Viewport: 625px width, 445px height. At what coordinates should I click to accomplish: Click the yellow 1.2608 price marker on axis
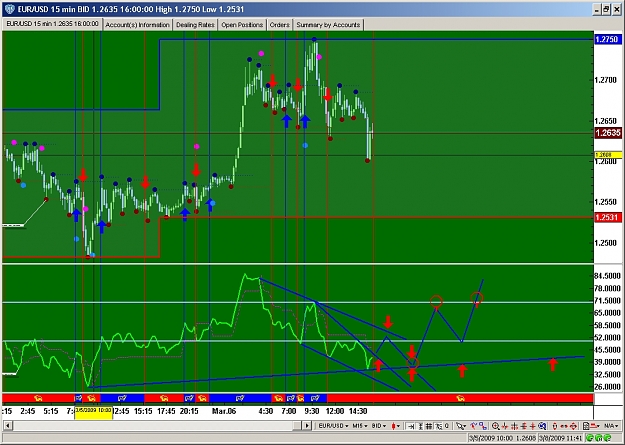click(x=608, y=155)
